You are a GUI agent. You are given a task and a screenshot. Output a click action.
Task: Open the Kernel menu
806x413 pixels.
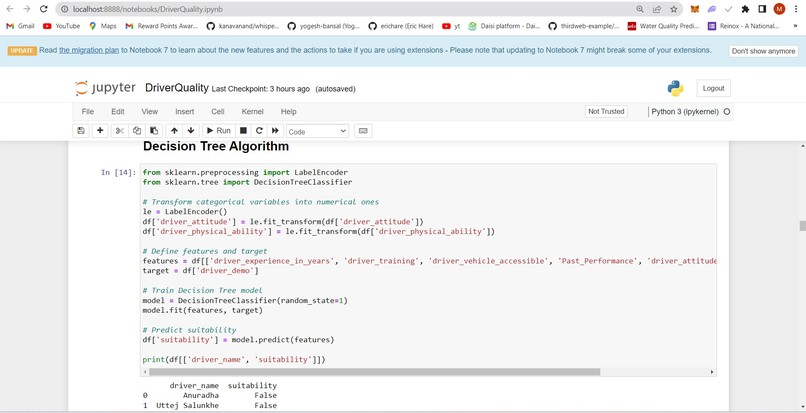pyautogui.click(x=252, y=112)
